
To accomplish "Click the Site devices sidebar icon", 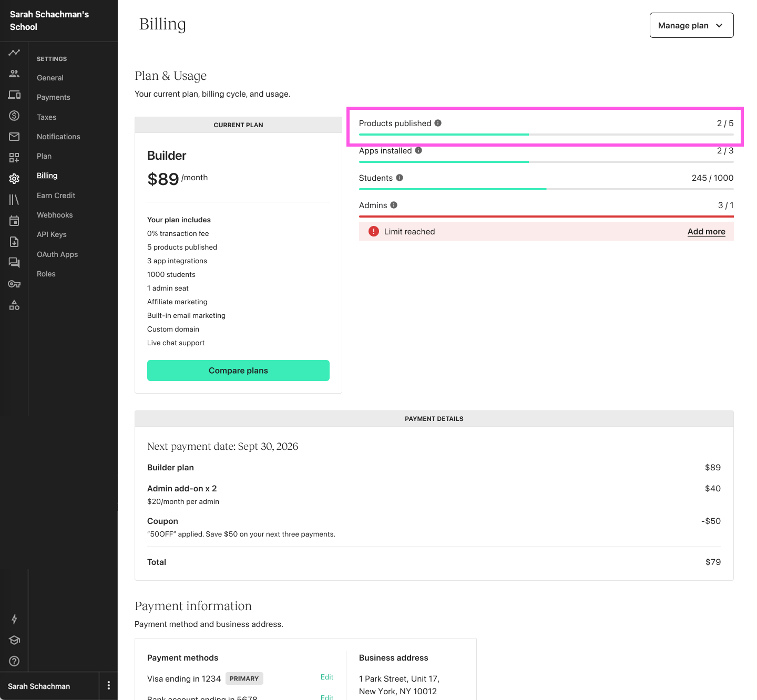I will click(14, 95).
